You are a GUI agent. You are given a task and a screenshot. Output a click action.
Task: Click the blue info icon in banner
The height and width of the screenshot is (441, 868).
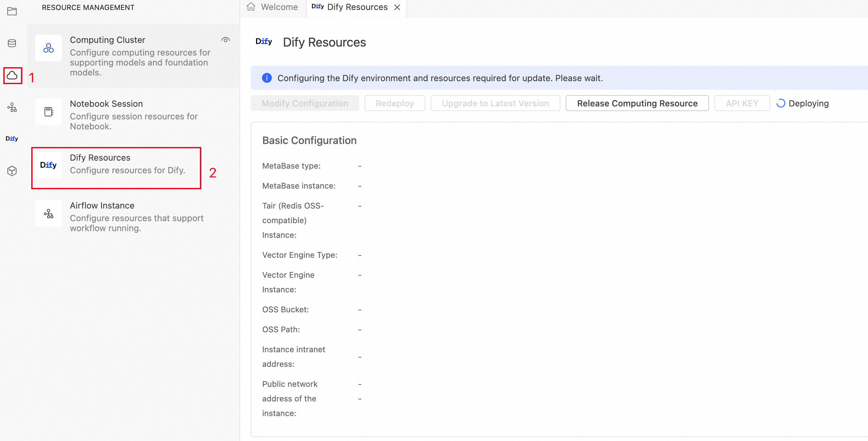click(x=267, y=78)
